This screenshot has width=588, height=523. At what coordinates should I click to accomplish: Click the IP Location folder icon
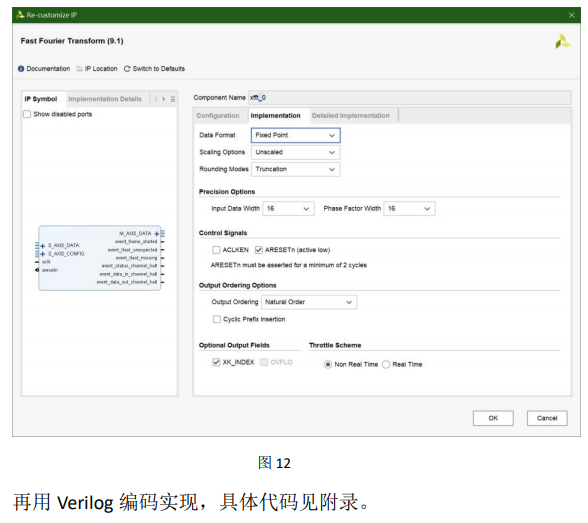coord(80,69)
